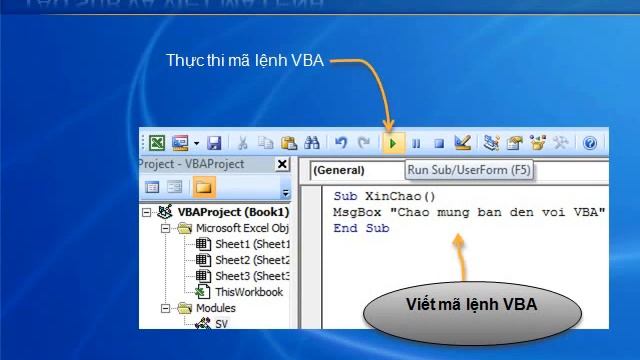640x360 pixels.
Task: Click the Sub XinChao() code line
Action: [x=384, y=196]
